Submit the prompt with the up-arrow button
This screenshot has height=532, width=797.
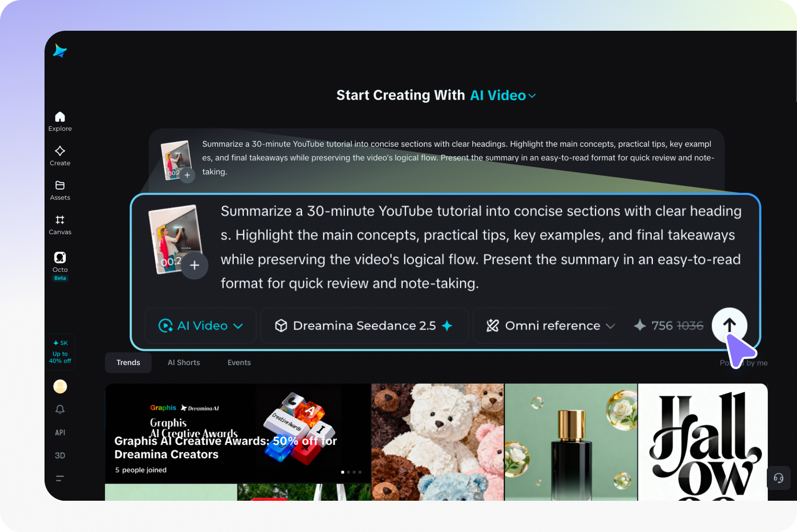[x=729, y=325]
